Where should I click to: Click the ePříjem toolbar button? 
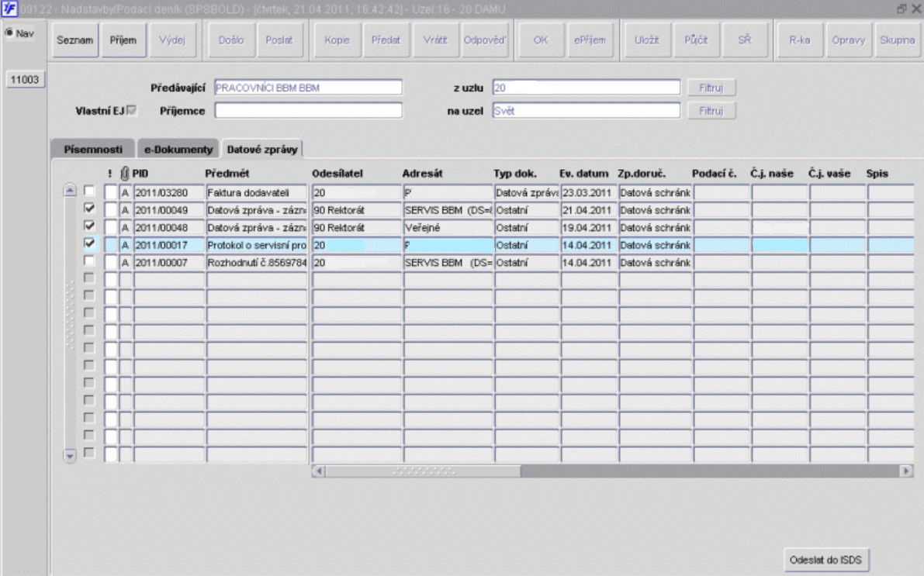[x=590, y=40]
